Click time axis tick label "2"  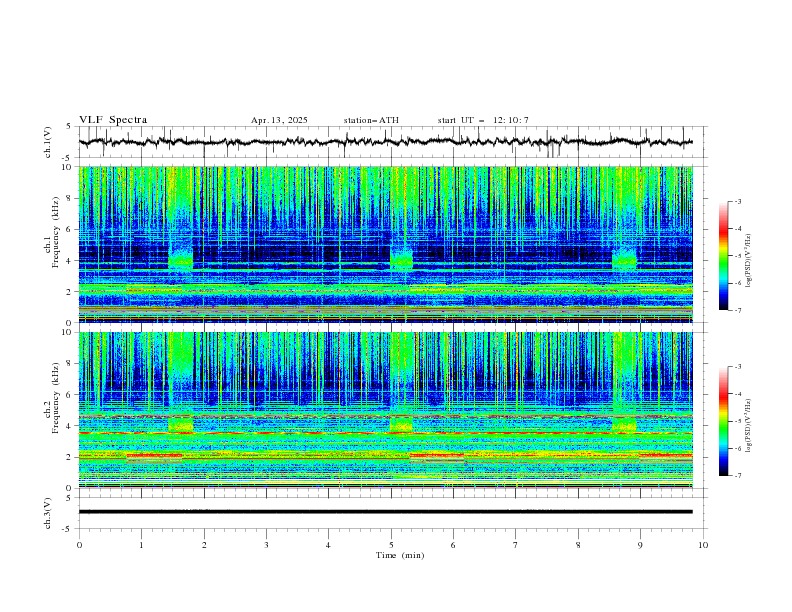(204, 545)
